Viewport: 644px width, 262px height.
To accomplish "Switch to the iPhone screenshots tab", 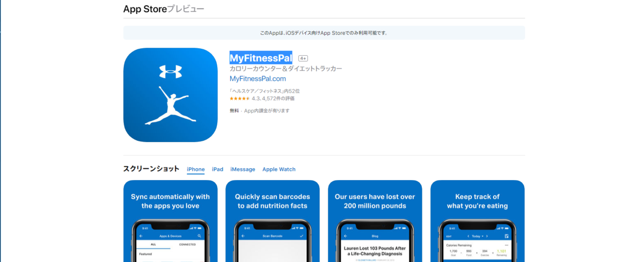I will pyautogui.click(x=196, y=169).
